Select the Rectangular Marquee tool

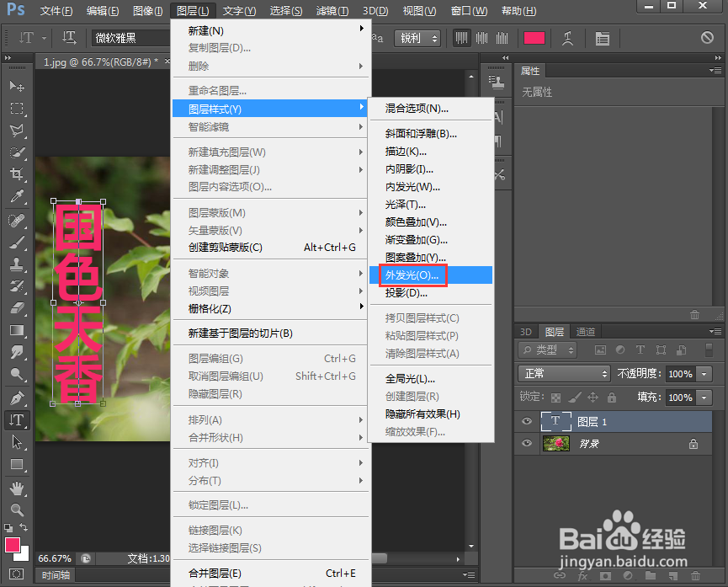(17, 109)
